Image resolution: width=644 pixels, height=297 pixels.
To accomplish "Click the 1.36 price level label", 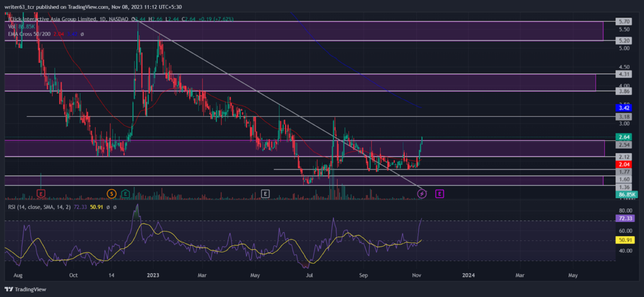I will 625,188.
